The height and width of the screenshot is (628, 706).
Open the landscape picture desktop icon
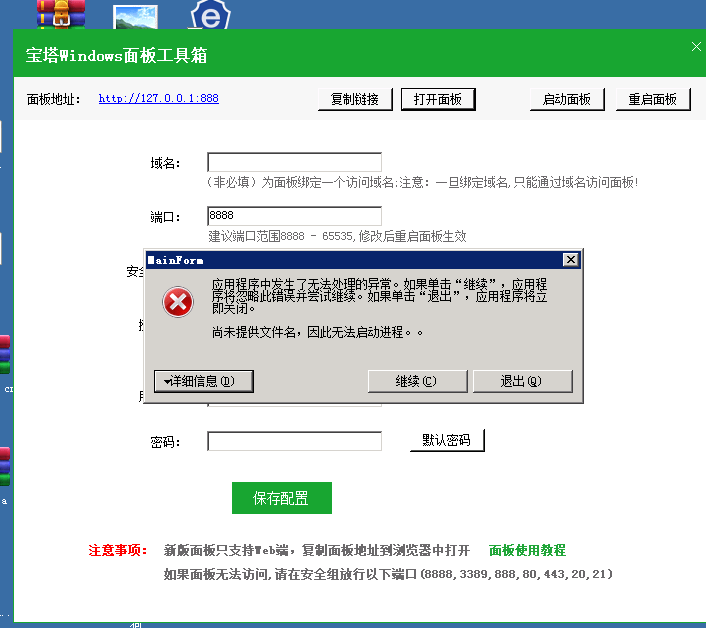[135, 17]
